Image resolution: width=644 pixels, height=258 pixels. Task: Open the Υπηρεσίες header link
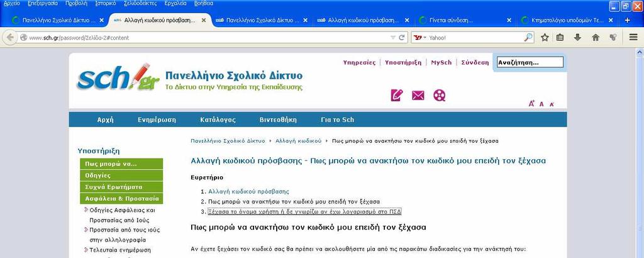tap(359, 63)
